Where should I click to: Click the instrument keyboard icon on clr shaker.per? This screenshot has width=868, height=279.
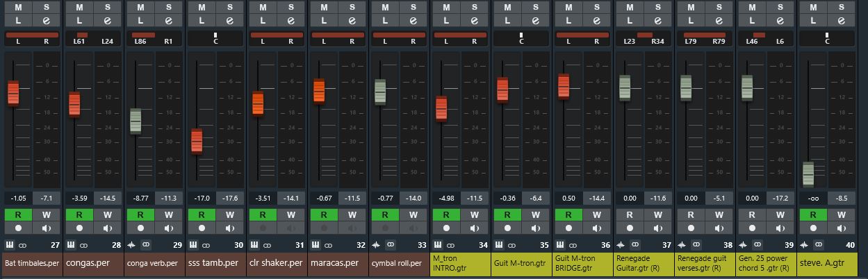pos(255,244)
